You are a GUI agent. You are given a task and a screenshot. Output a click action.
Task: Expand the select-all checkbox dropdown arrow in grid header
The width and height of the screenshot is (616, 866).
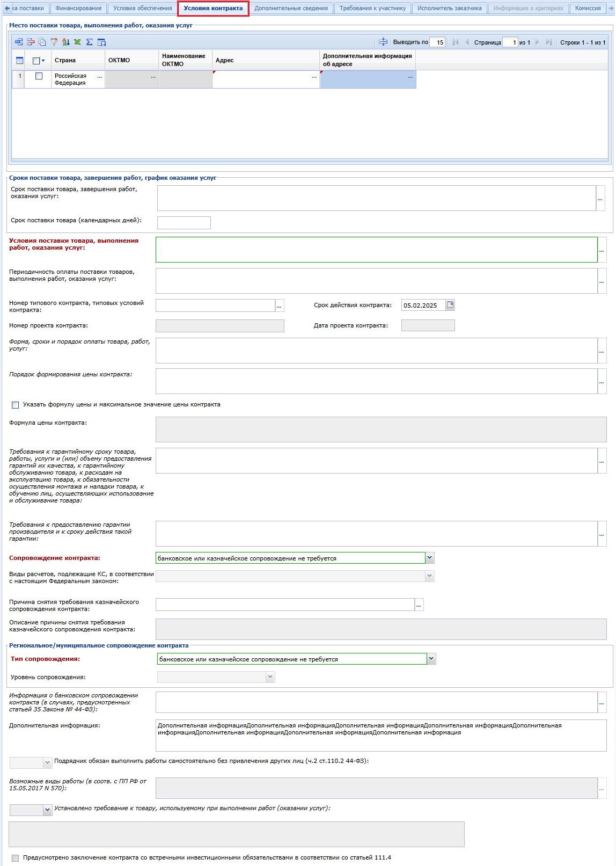43,61
